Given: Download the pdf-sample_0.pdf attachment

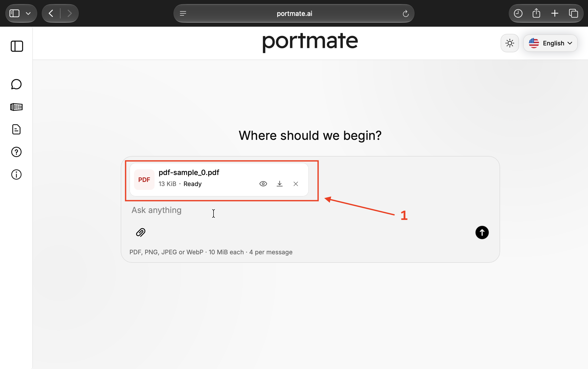Looking at the screenshot, I should (x=280, y=184).
